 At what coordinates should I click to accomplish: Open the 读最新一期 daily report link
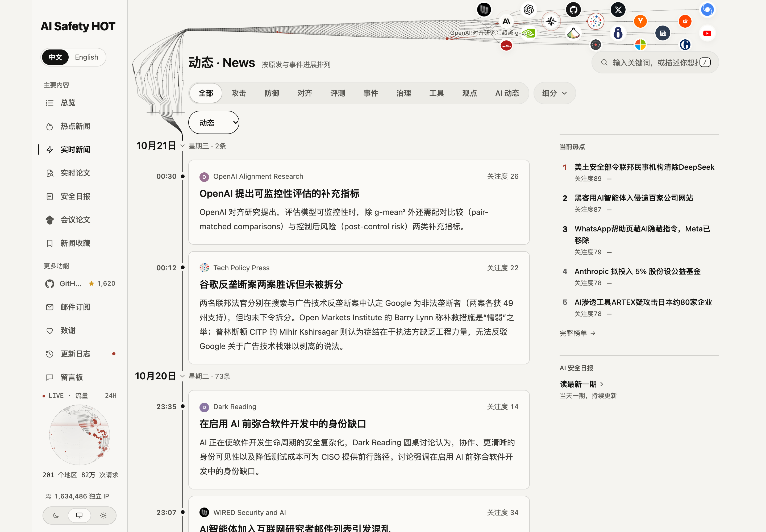tap(581, 384)
